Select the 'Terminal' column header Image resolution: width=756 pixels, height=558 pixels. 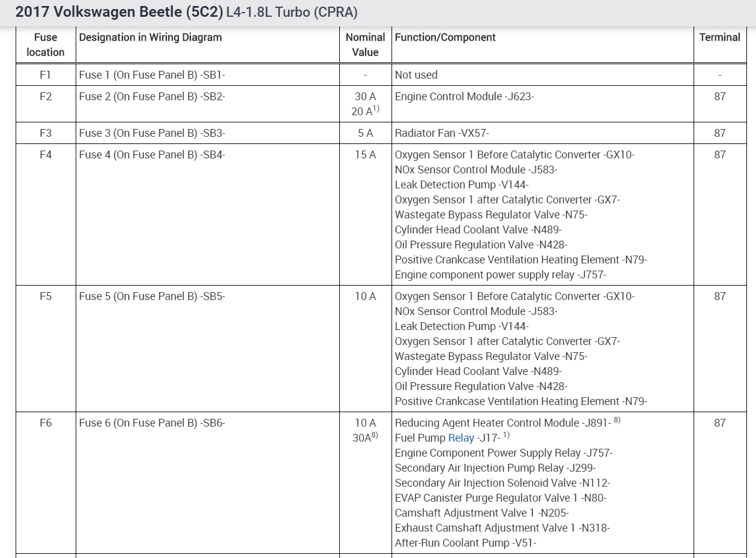(x=719, y=37)
